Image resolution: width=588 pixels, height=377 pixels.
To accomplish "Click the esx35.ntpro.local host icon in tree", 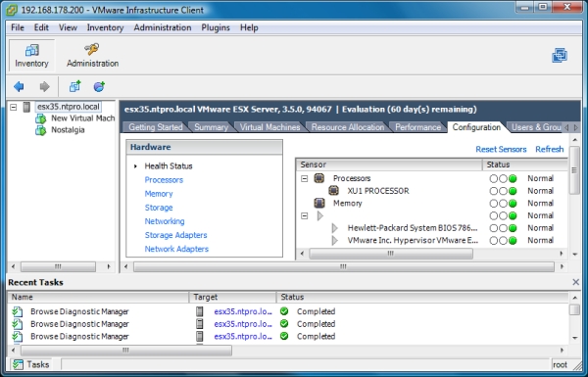I will click(26, 107).
